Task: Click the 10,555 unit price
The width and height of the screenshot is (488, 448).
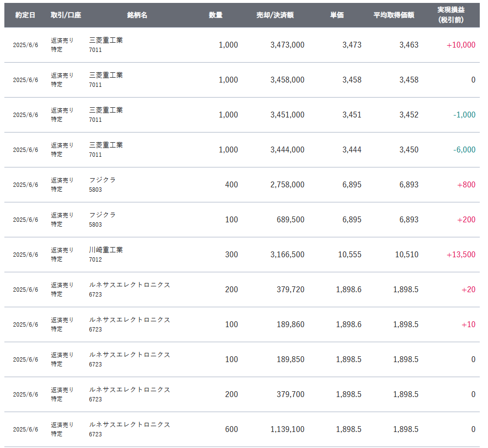Action: tap(350, 254)
